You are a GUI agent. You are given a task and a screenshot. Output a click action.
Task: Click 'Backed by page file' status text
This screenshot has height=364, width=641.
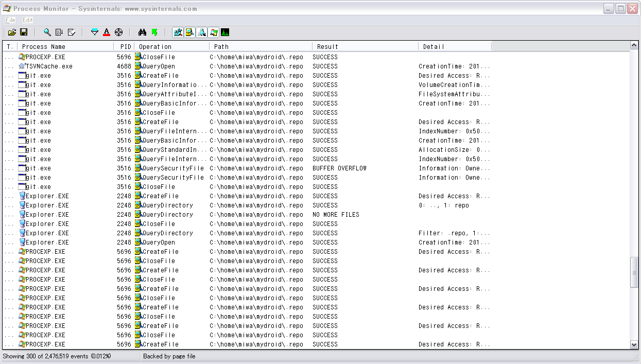click(169, 356)
